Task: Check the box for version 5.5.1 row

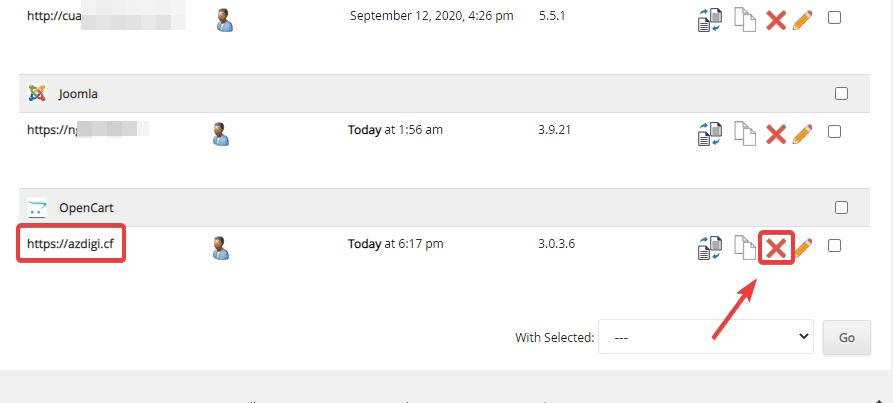Action: pos(835,18)
